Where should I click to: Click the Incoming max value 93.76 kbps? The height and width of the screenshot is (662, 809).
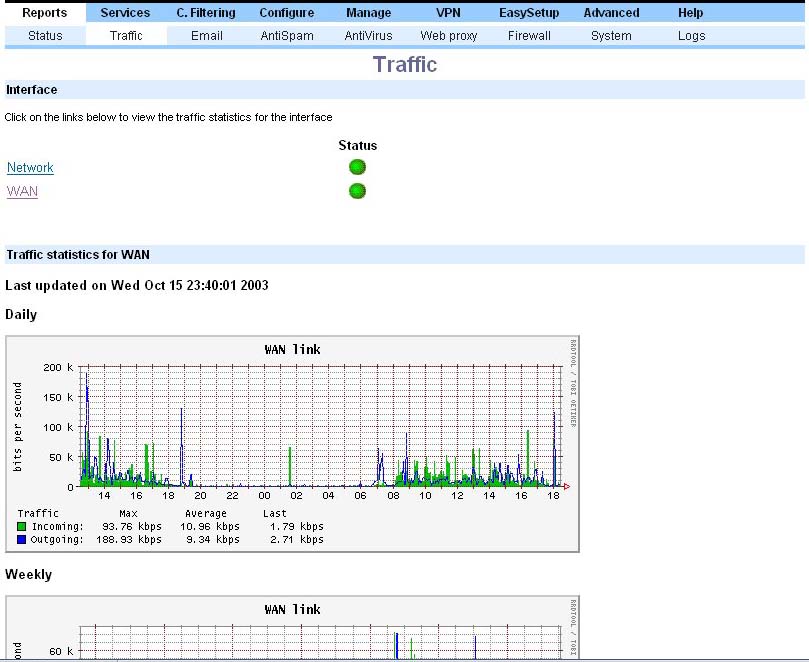pos(132,526)
